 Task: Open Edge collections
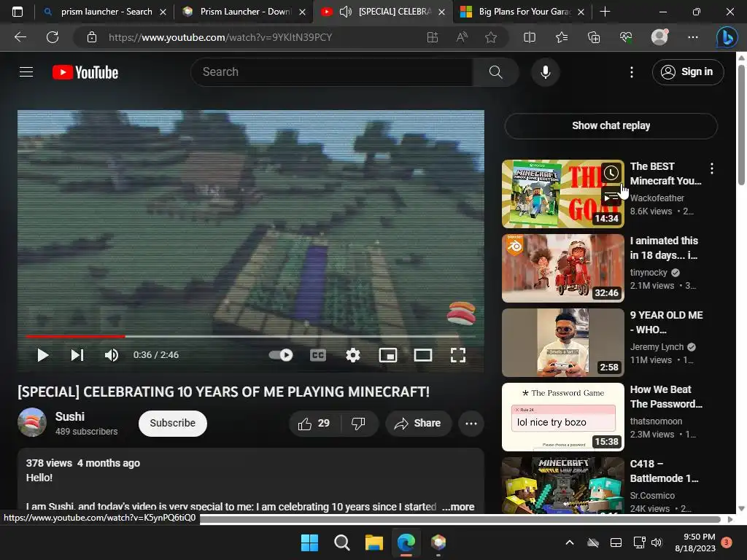(594, 37)
